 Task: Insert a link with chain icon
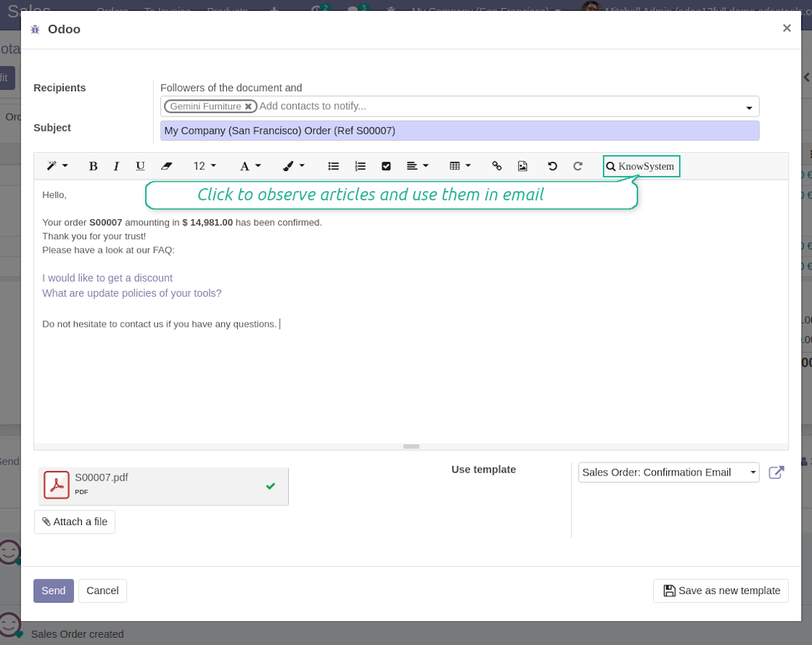pyautogui.click(x=497, y=166)
